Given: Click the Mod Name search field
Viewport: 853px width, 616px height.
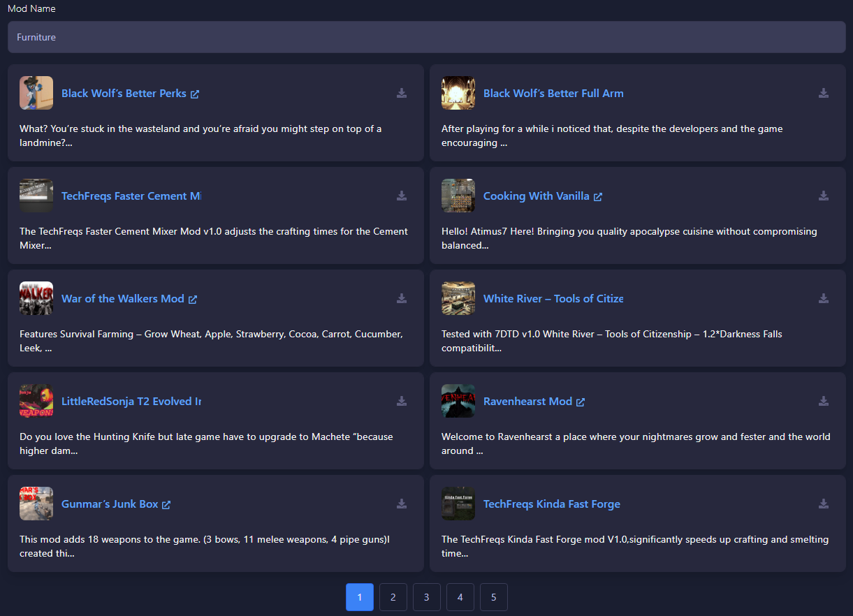Looking at the screenshot, I should point(426,37).
